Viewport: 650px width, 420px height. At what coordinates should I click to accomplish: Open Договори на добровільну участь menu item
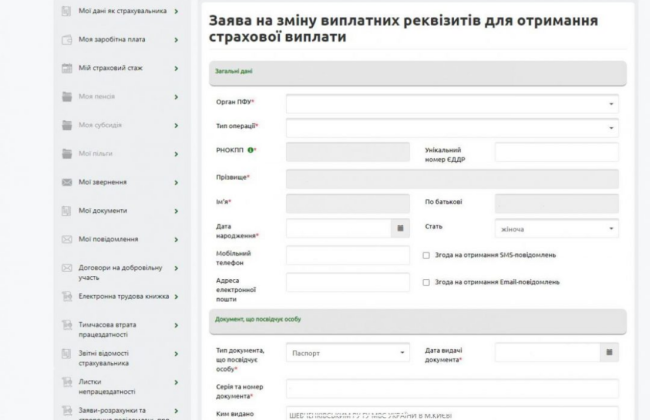(121, 272)
